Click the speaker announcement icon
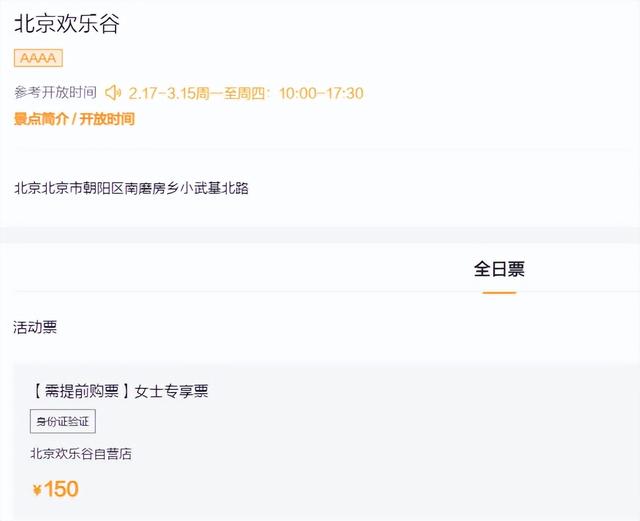640x521 pixels. [113, 93]
